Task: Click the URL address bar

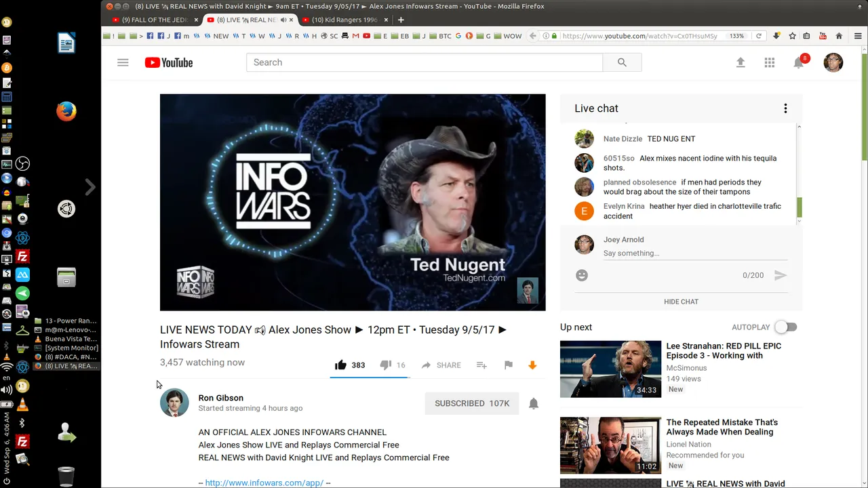Action: pos(639,36)
